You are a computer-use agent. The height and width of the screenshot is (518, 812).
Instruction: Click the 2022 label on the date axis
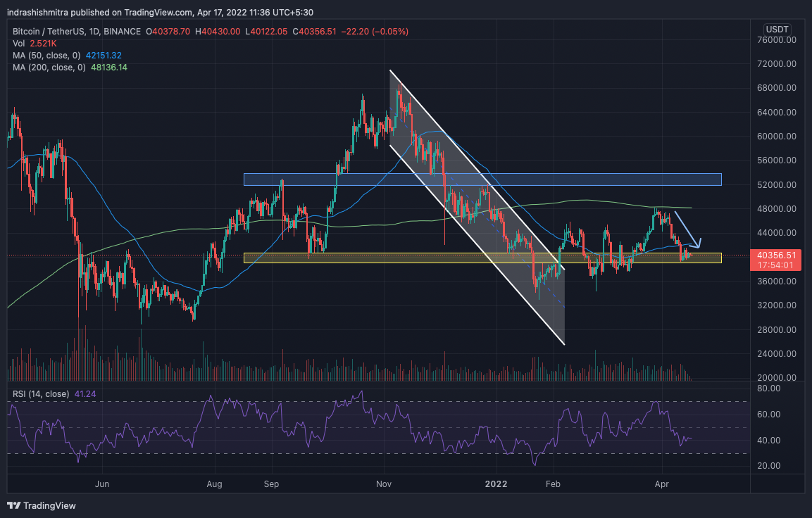pos(496,484)
